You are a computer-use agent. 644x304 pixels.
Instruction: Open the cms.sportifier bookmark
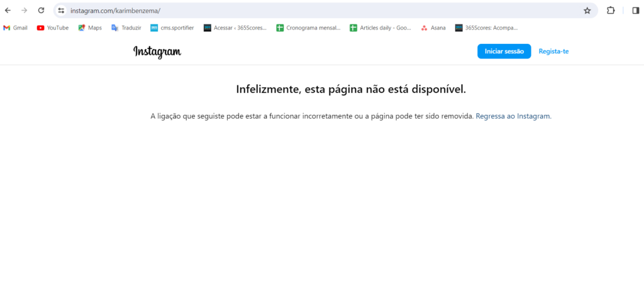point(172,28)
